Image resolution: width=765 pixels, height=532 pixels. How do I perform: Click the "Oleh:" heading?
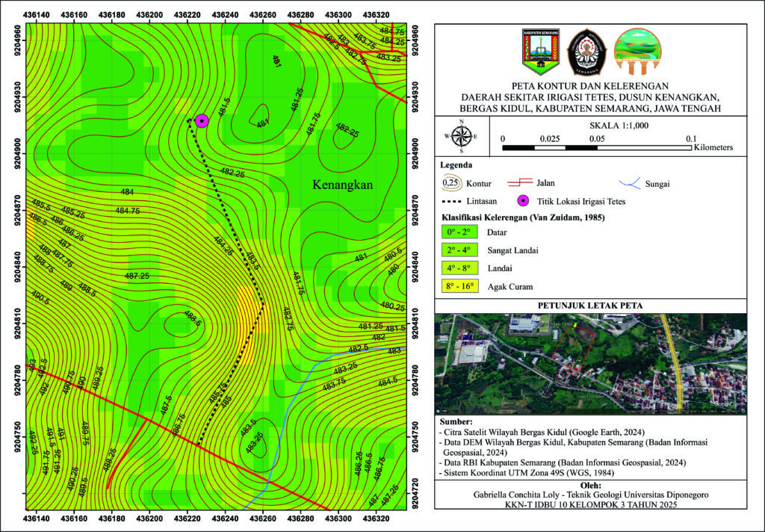pyautogui.click(x=590, y=486)
